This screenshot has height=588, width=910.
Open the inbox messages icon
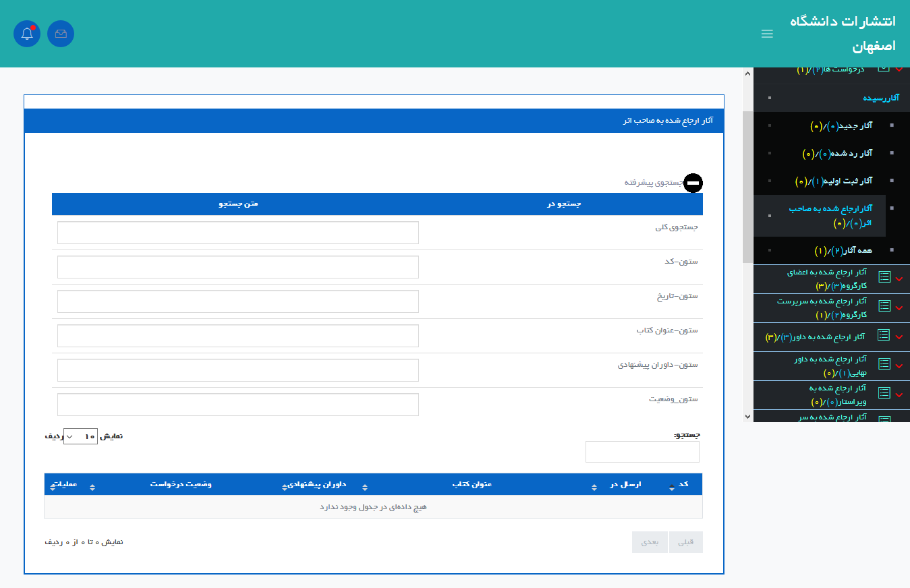click(x=61, y=34)
